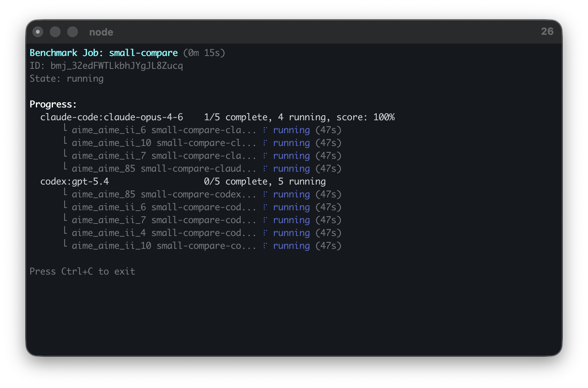Screen dimensions: 588x388
Task: Click aime_aime_ii_6 small-compare-cod... row
Action: 203,207
